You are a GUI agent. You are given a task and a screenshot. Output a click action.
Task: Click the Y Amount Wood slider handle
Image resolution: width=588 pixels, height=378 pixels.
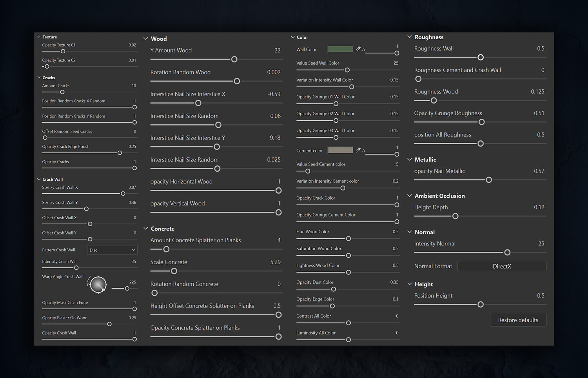tap(234, 59)
